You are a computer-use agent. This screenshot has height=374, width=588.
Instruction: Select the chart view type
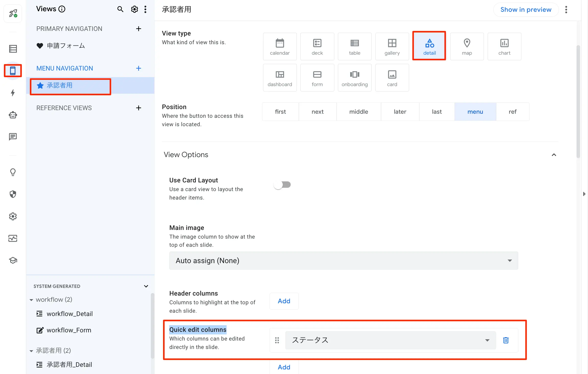[x=504, y=46]
